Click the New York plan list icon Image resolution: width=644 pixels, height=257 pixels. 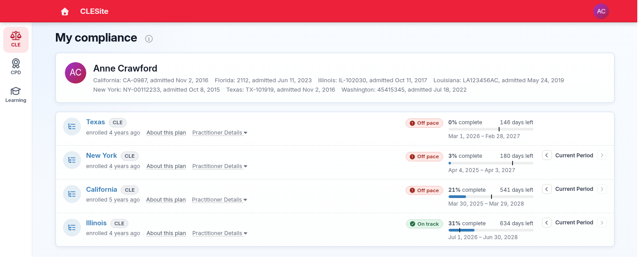(x=72, y=160)
